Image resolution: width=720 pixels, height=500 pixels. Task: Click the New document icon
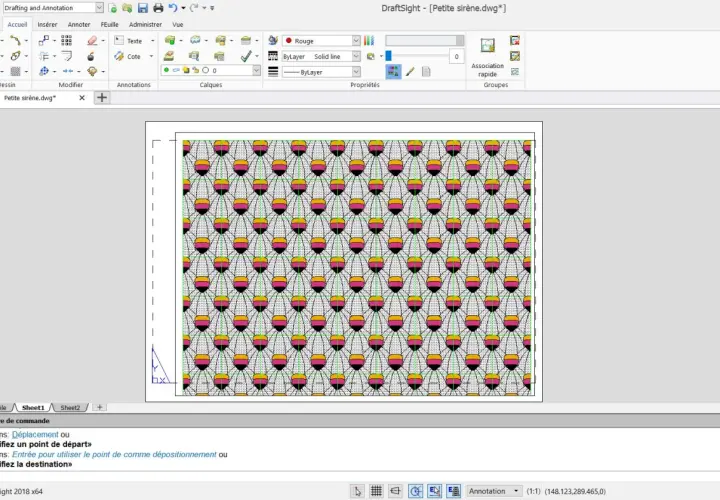(x=112, y=8)
